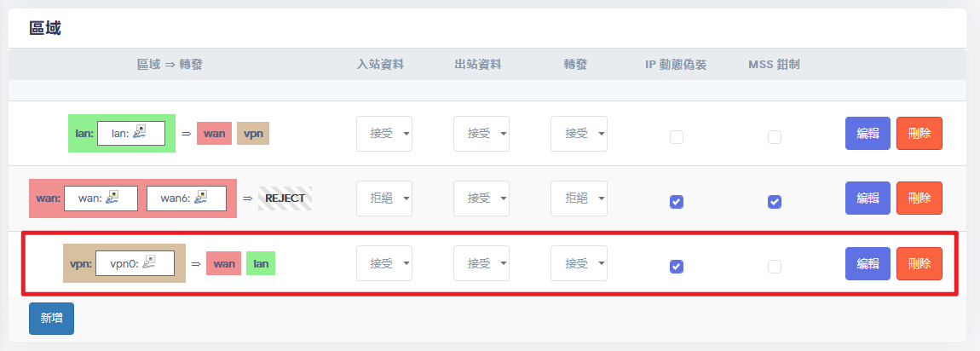The width and height of the screenshot is (980, 351).
Task: Click the green lan forwarding tag in vpn row
Action: pyautogui.click(x=261, y=264)
